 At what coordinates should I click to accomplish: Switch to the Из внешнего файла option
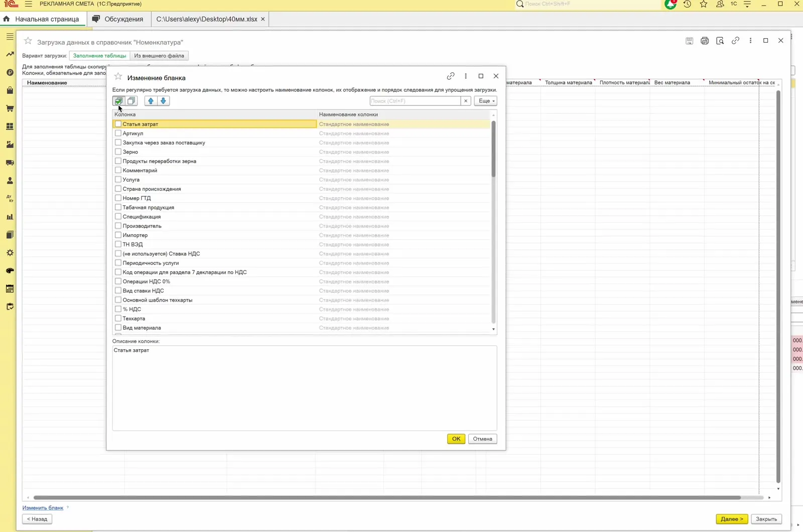pyautogui.click(x=159, y=56)
